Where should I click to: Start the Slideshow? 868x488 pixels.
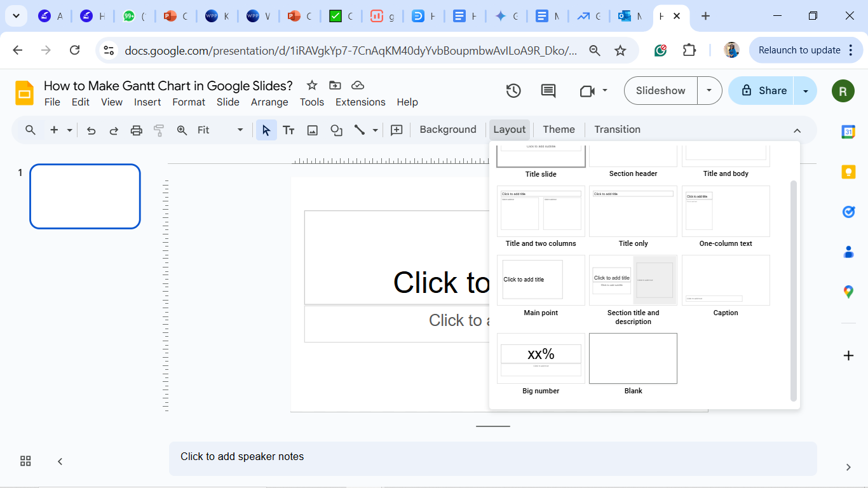click(x=661, y=91)
